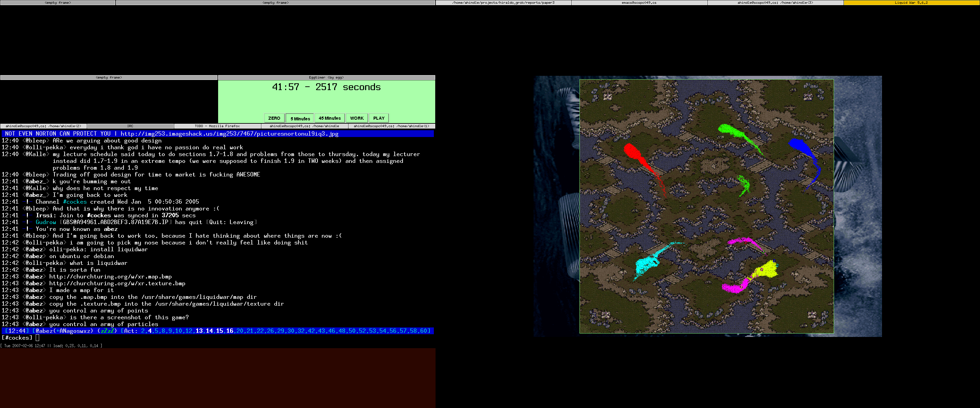Select the ahindle /home/ahindle<2> terminal tab

pos(43,126)
